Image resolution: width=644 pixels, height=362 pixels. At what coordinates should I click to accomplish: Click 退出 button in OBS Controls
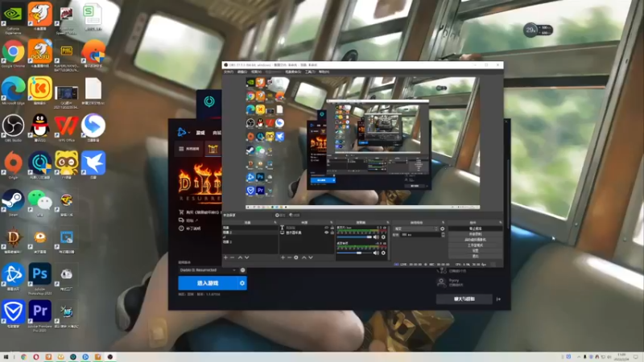coord(476,256)
